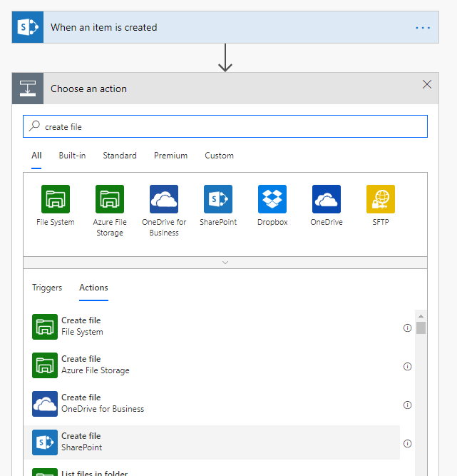The image size is (457, 476).
Task: Click the actions list scrollbar thumb
Action: 421,328
